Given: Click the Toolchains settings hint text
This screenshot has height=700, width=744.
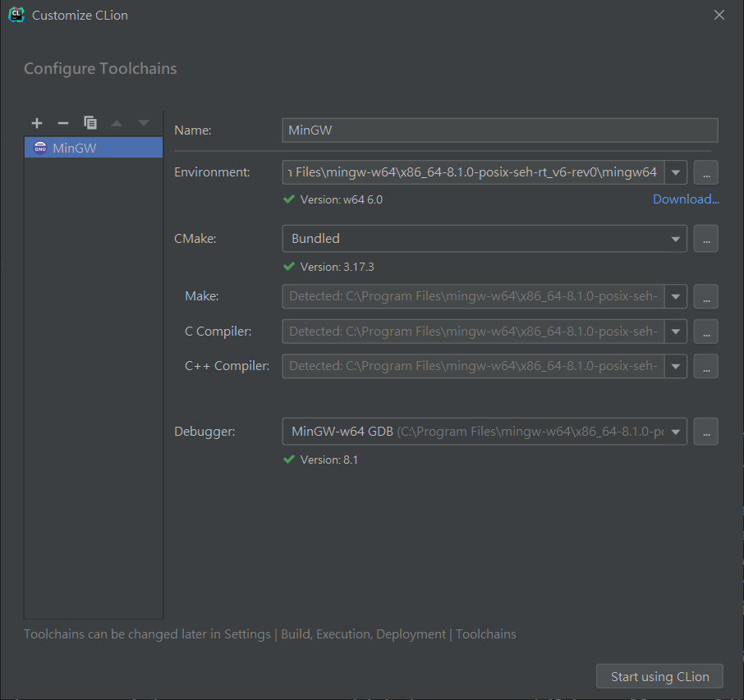Looking at the screenshot, I should pyautogui.click(x=270, y=634).
